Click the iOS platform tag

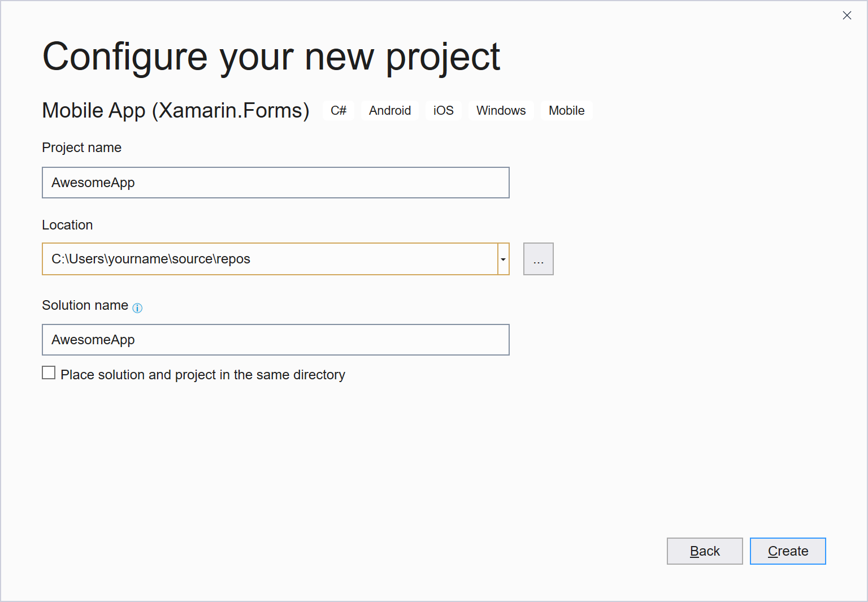coord(444,111)
